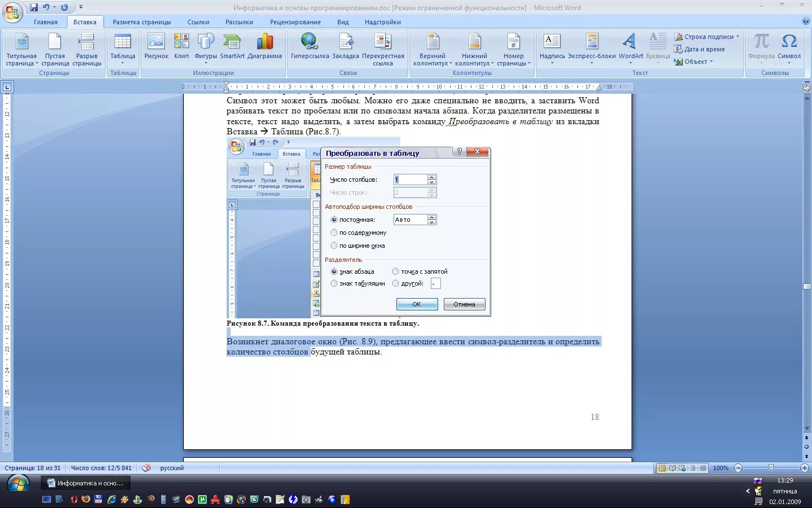Image resolution: width=812 pixels, height=508 pixels.
Task: Click the Рисунок picture insert icon
Action: pyautogui.click(x=156, y=46)
